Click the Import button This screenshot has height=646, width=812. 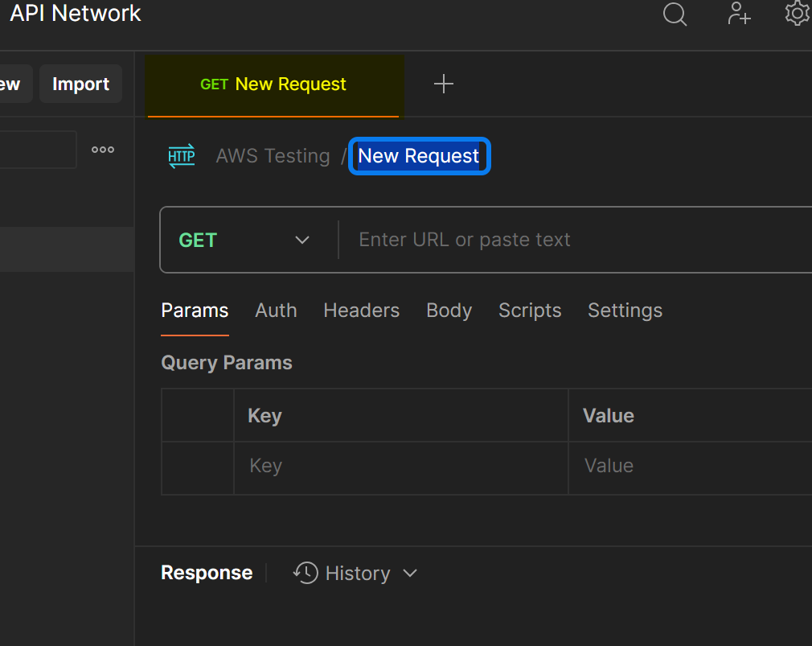(80, 84)
